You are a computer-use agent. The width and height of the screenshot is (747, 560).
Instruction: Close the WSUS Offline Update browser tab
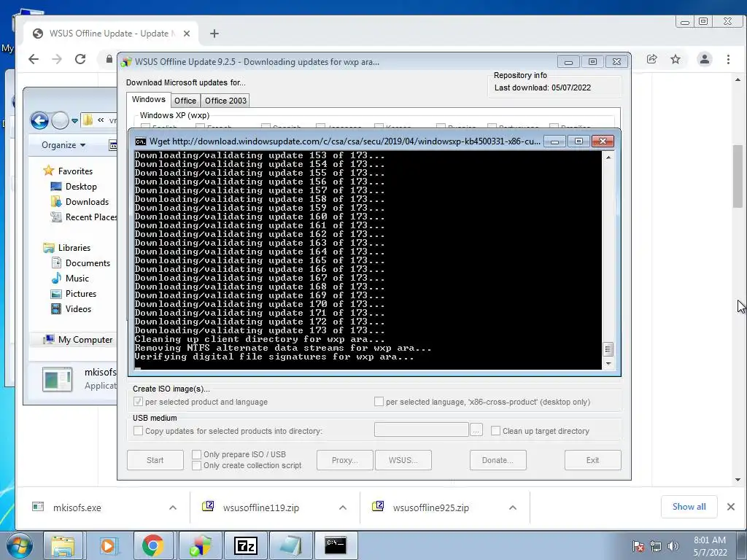(187, 34)
